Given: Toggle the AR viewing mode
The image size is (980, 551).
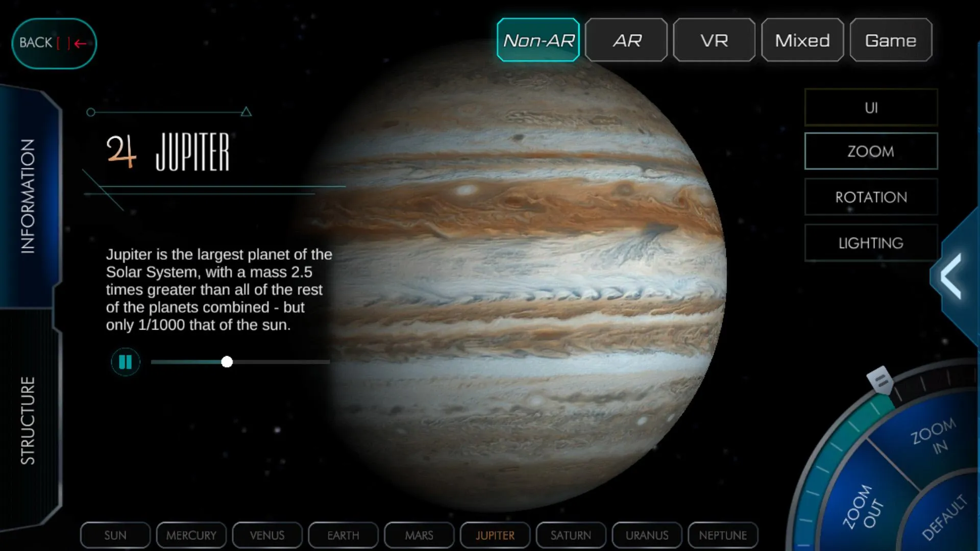Looking at the screenshot, I should 625,40.
